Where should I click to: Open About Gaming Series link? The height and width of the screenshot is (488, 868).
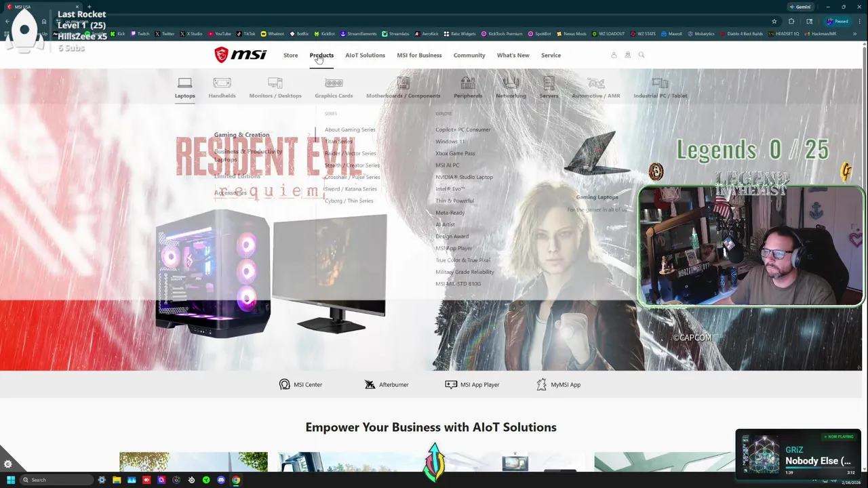pos(350,129)
